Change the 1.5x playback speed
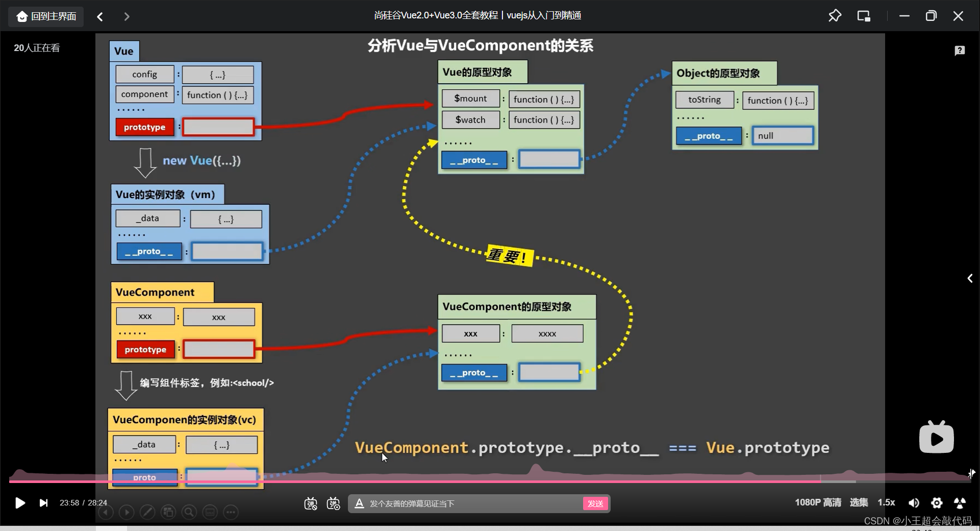 886,502
